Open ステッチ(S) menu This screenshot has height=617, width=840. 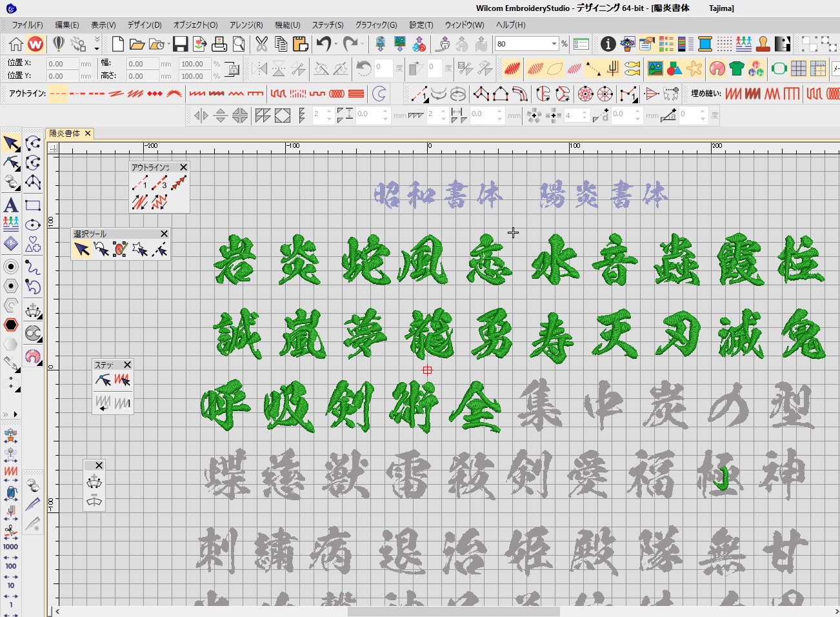click(x=328, y=25)
